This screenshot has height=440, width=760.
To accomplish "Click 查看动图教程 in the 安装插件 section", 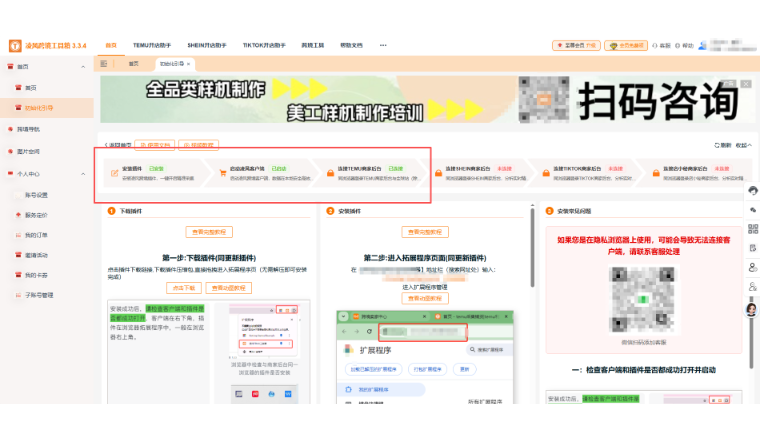I will [425, 299].
